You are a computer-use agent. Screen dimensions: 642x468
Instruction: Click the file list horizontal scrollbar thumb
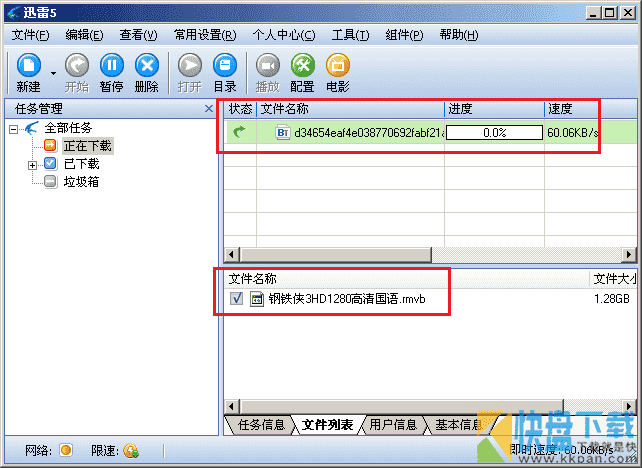pos(402,406)
